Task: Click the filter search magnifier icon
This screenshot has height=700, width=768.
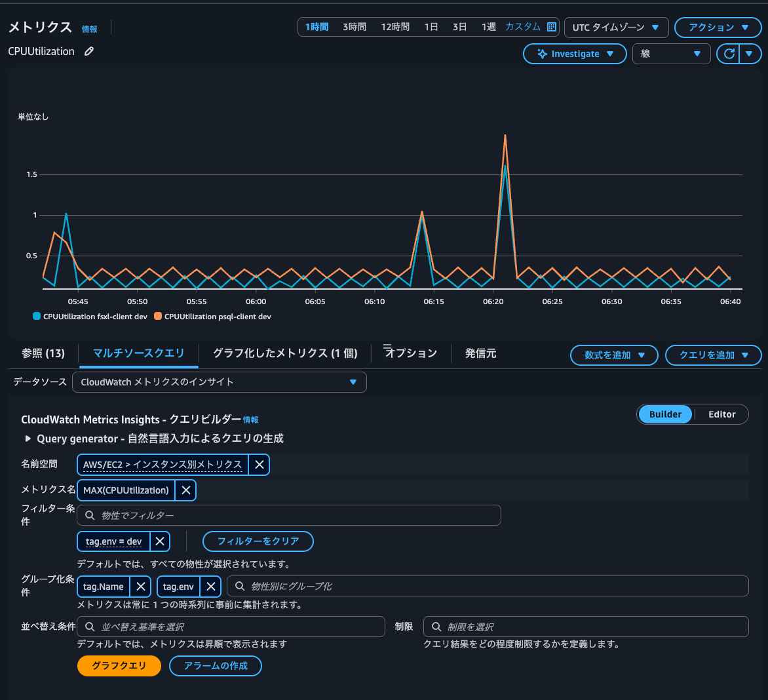Action: 90,515
